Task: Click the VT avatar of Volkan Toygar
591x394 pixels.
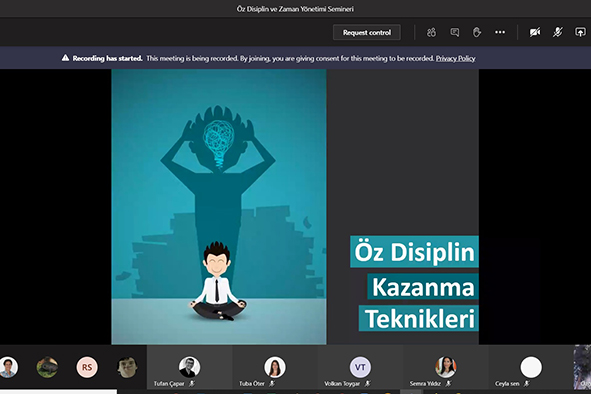Action: [x=360, y=367]
